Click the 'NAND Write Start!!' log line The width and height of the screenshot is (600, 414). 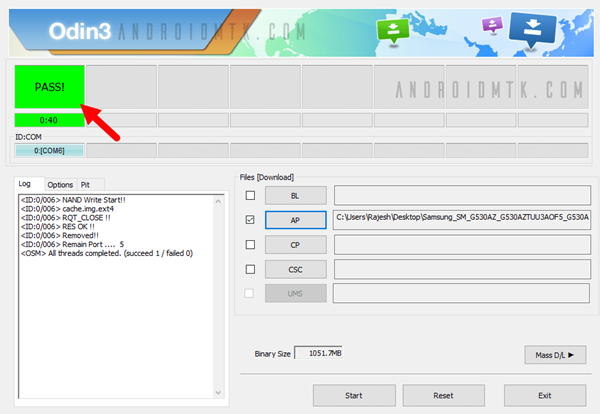pos(73,200)
